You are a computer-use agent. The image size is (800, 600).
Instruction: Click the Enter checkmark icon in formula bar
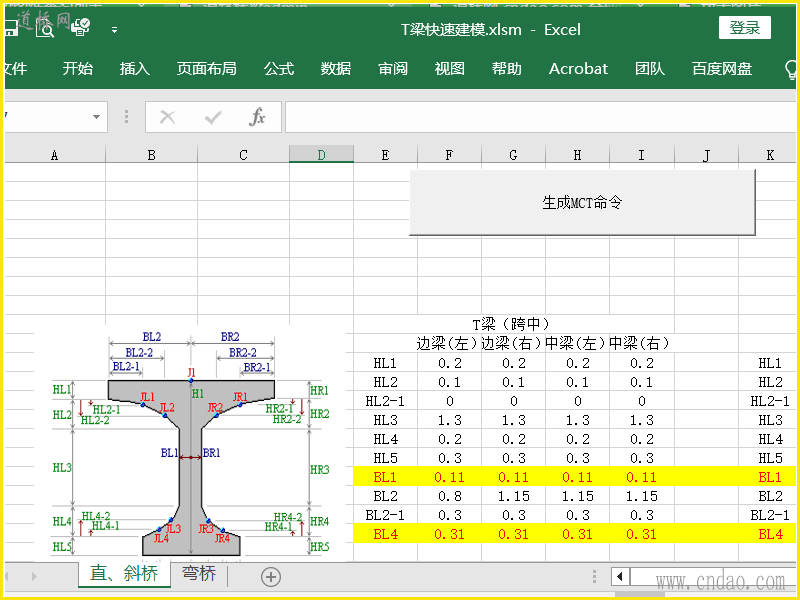coord(213,117)
